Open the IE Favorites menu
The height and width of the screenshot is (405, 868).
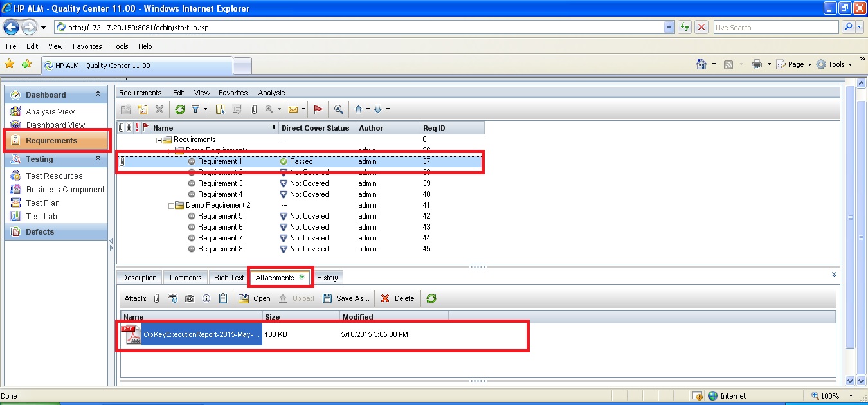pos(87,46)
